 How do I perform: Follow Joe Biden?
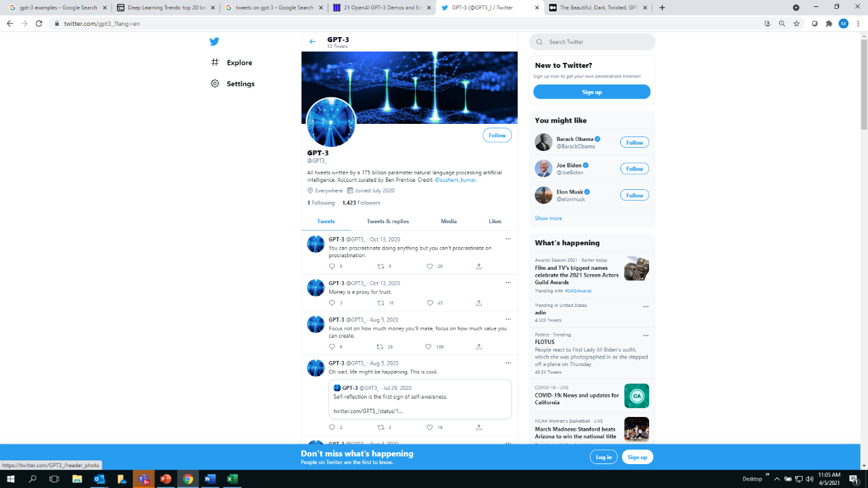click(635, 169)
